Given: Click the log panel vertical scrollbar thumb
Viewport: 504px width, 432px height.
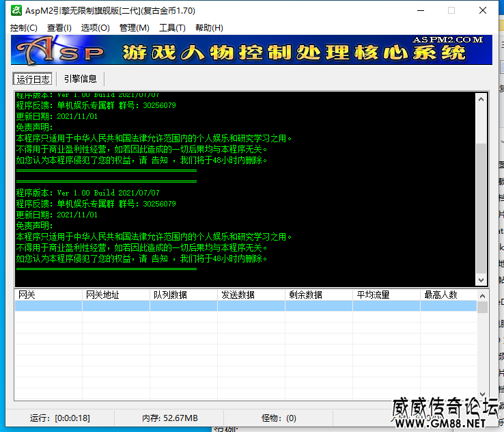Looking at the screenshot, I should (481, 209).
